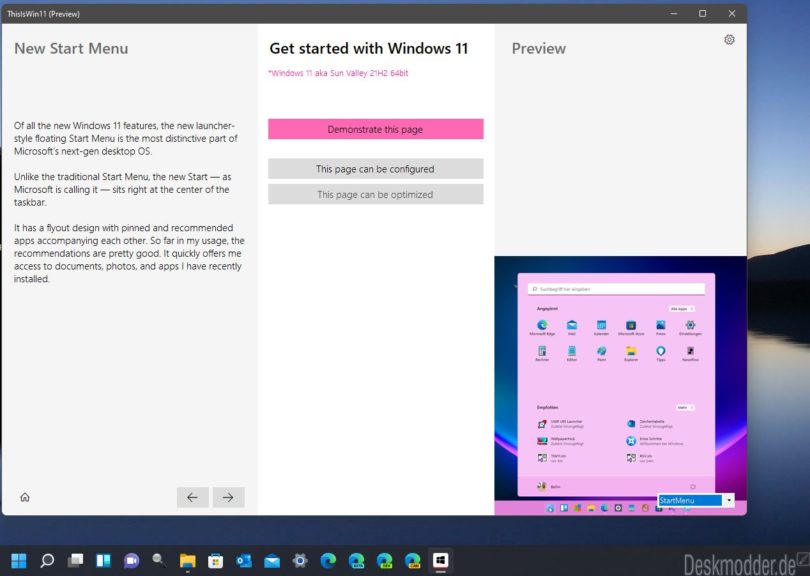Select Paint in the preview Start menu

600,353
